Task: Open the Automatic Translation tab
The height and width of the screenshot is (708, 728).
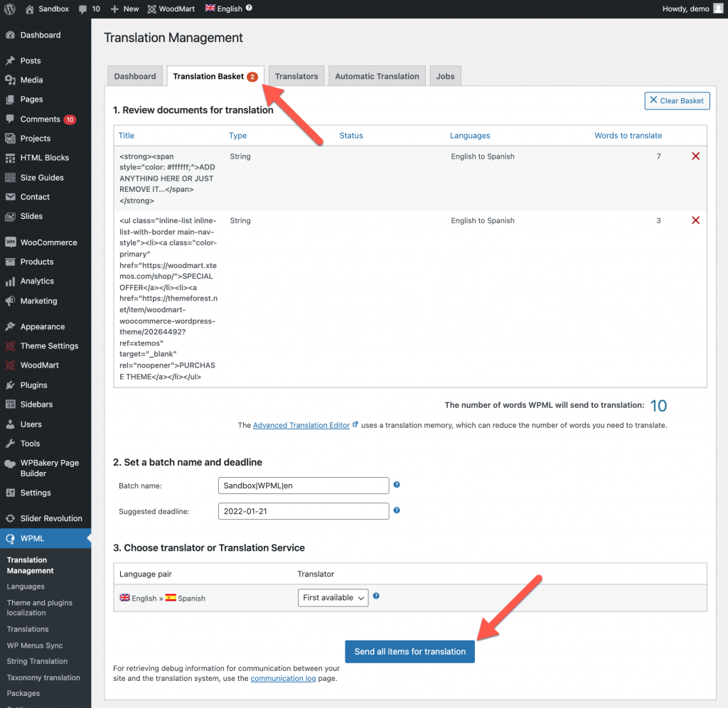Action: pyautogui.click(x=377, y=76)
